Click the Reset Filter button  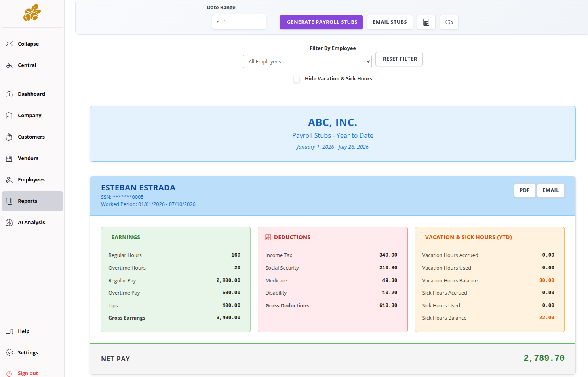click(x=399, y=59)
